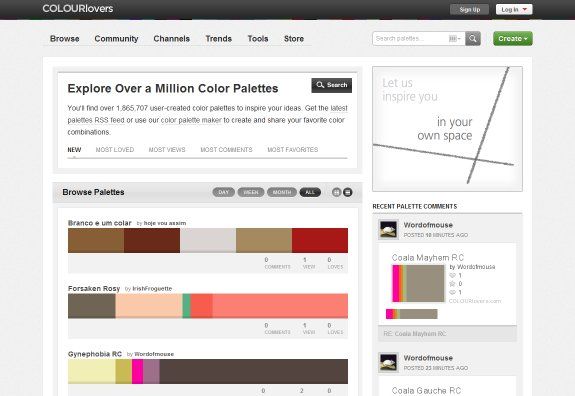
Task: Select the MOST COMMENTS tab
Action: click(226, 150)
